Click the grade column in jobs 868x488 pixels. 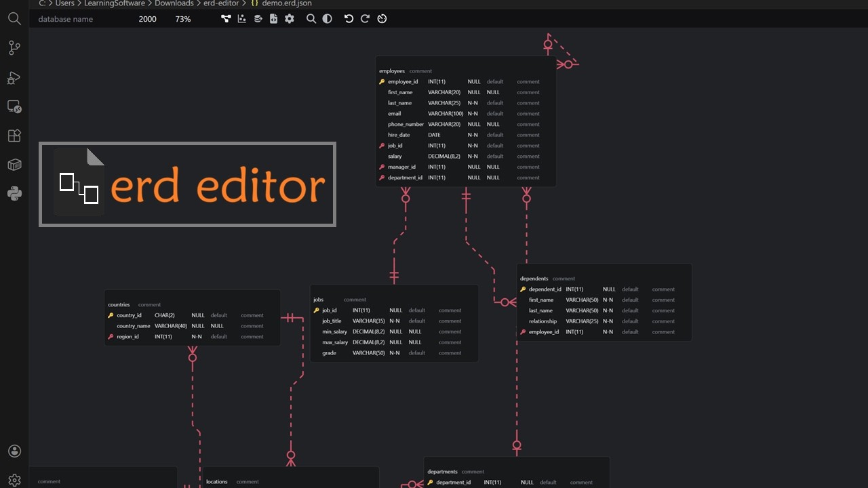329,353
